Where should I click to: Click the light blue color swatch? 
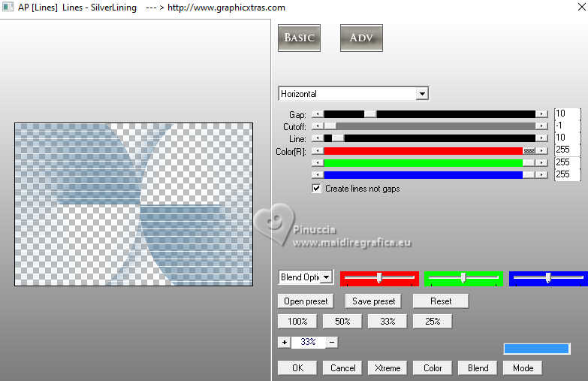point(537,349)
